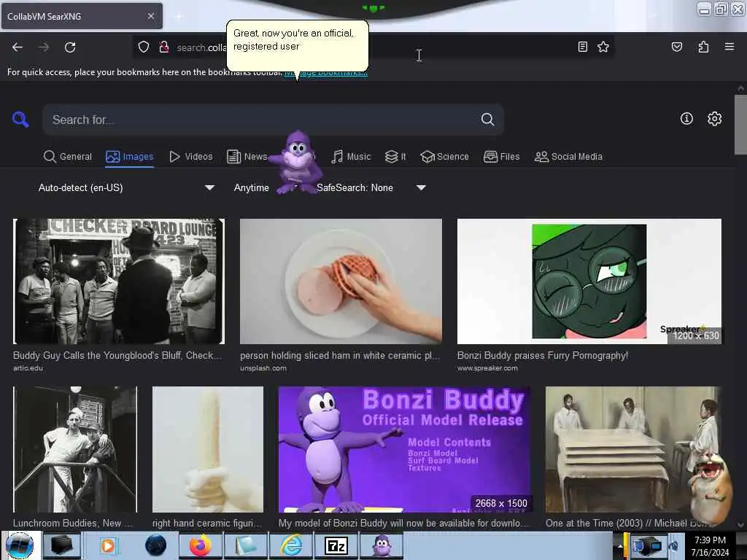747x560 pixels.
Task: Open Firefox from the taskbar
Action: coord(201,545)
